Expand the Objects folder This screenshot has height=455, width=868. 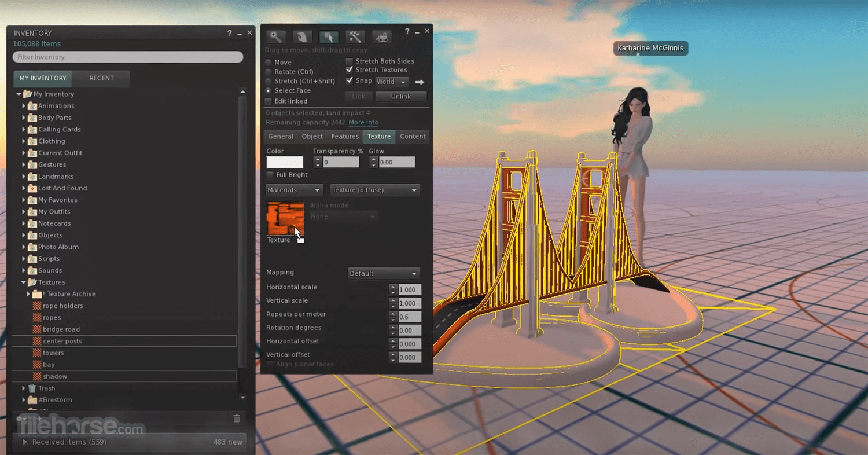(24, 235)
